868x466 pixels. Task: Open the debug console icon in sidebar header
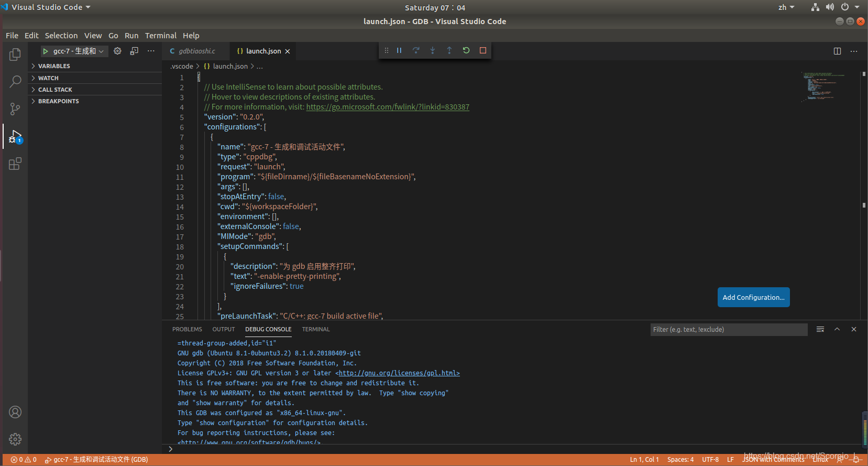click(134, 51)
